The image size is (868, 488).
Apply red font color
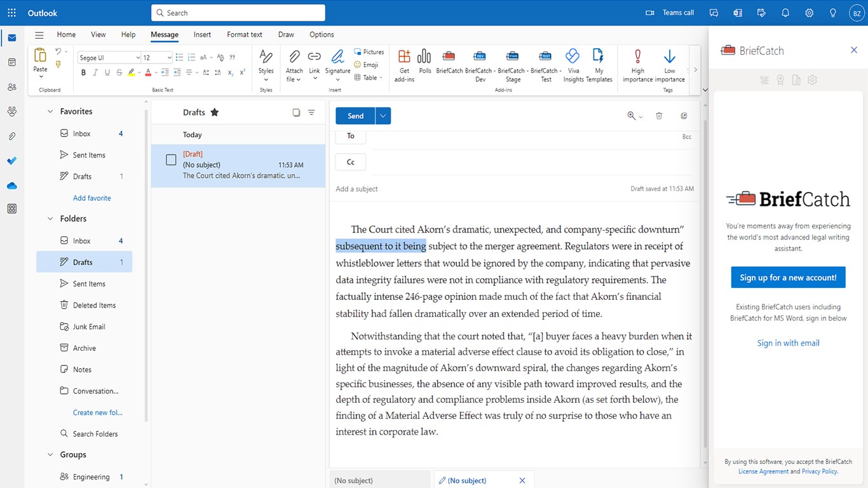coord(148,72)
